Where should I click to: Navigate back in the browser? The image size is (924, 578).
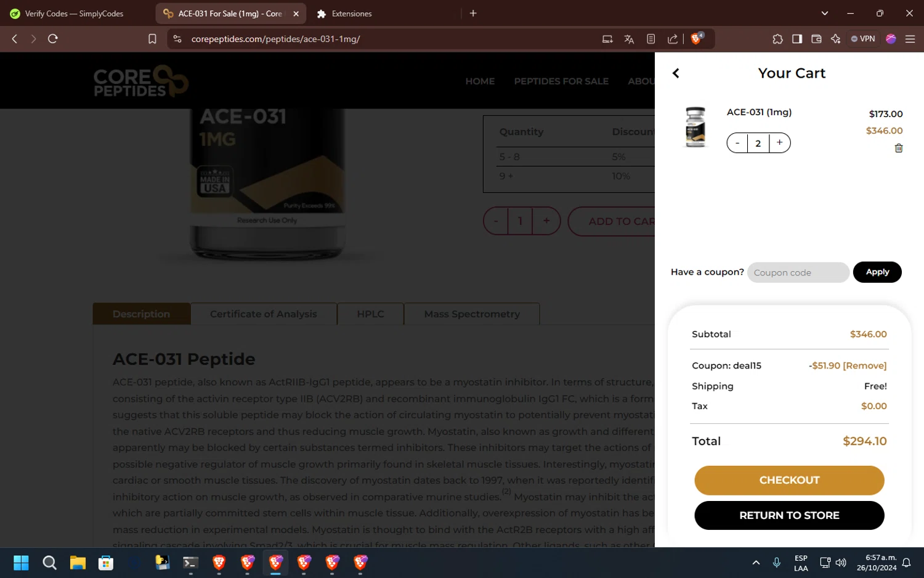15,39
